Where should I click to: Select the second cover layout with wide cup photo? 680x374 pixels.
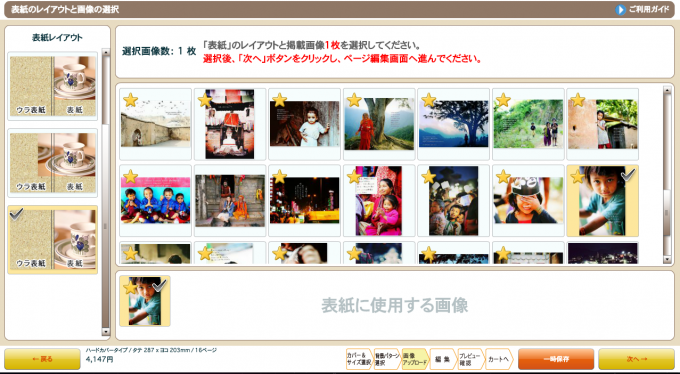tap(52, 163)
